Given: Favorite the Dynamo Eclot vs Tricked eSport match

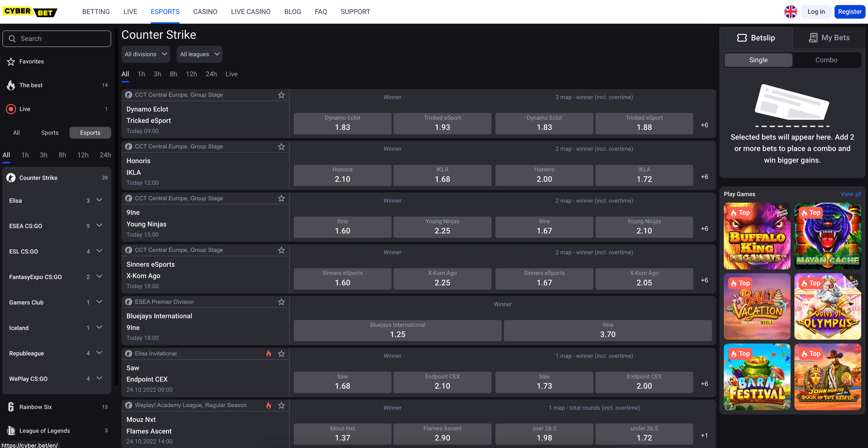Looking at the screenshot, I should (x=281, y=95).
